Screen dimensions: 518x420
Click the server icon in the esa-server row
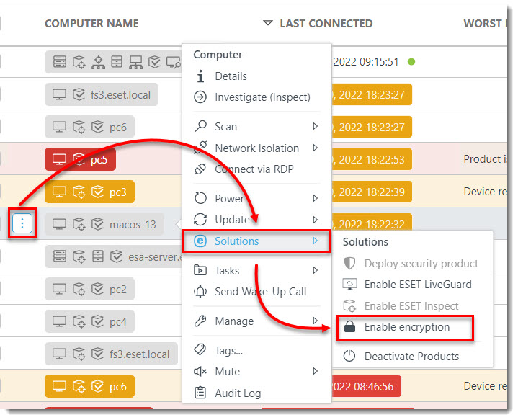click(60, 256)
